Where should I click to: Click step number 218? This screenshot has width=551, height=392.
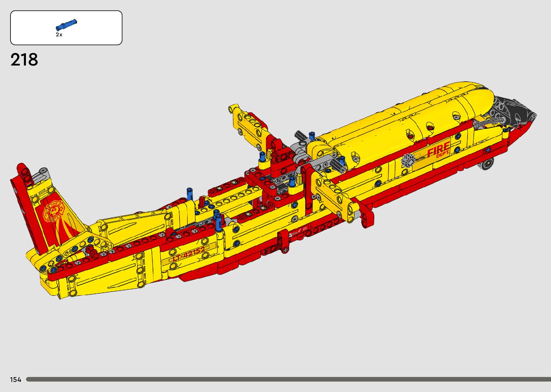point(24,60)
